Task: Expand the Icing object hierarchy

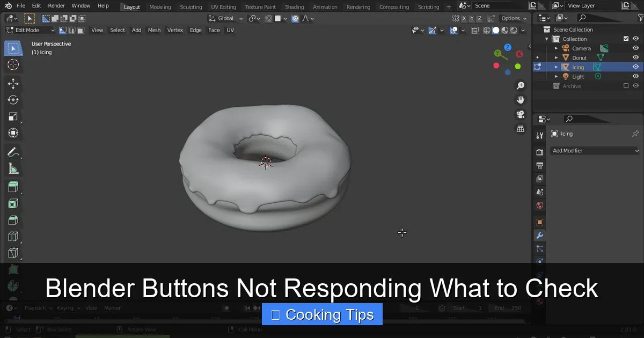Action: pos(556,67)
